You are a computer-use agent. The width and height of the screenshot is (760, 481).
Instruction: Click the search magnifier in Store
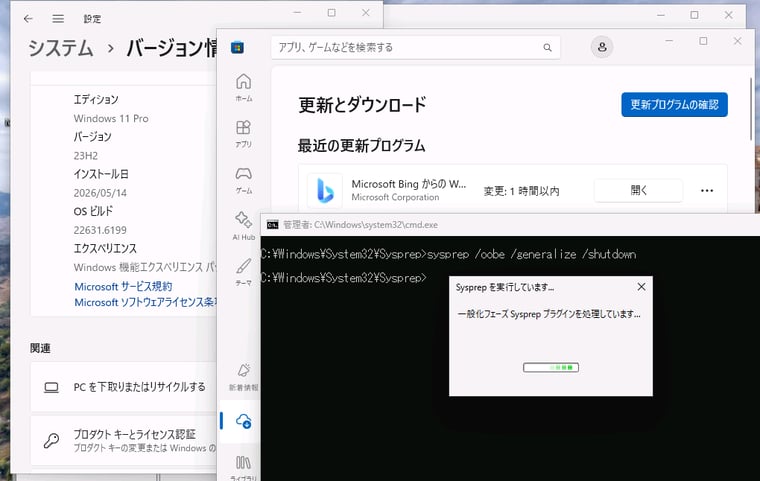tap(547, 48)
